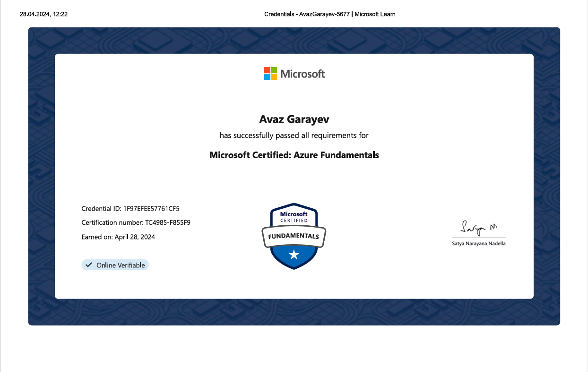The height and width of the screenshot is (372, 588).
Task: Click the Earned on April 28, 2024 line
Action: [x=118, y=237]
